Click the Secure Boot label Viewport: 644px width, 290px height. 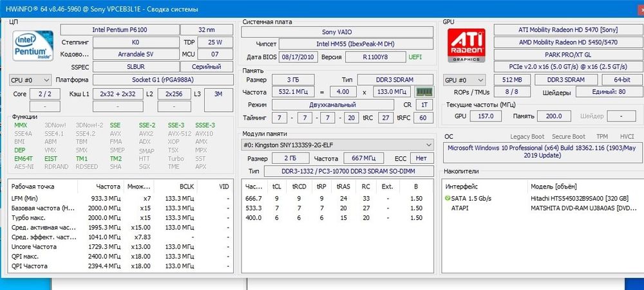pos(569,136)
